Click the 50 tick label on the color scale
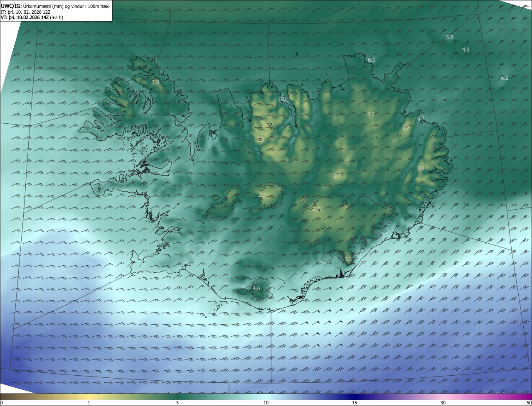Image resolution: width=532 pixels, height=406 pixels. (529, 403)
